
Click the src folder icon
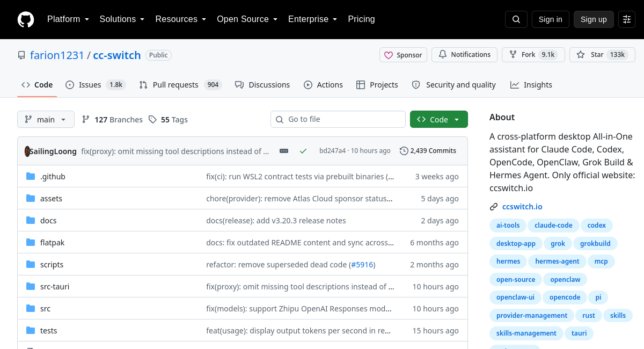point(31,309)
